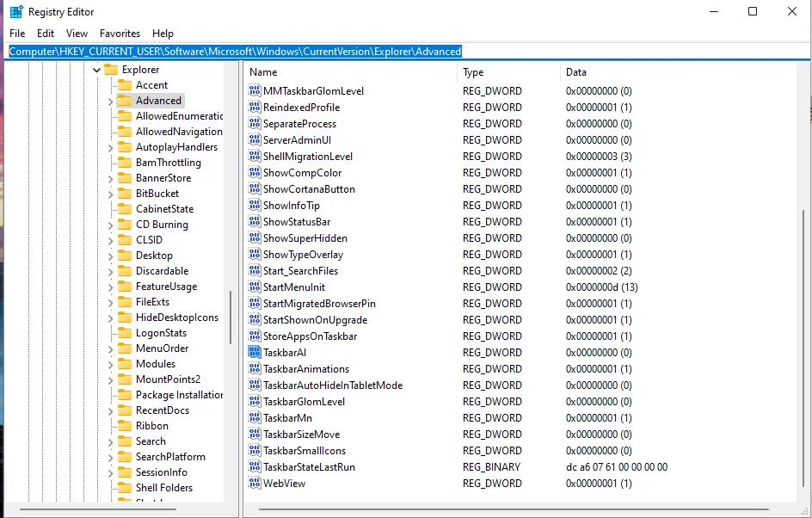Expand the BannerStore key
812x518 pixels.
110,179
